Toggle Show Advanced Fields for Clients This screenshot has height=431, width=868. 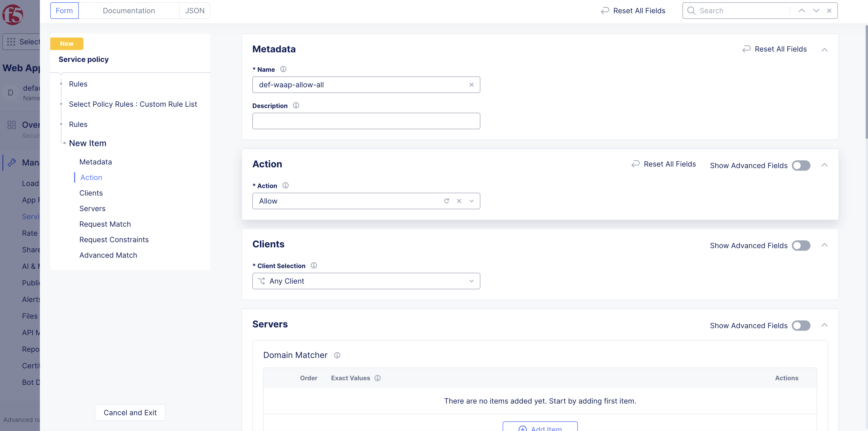point(801,246)
